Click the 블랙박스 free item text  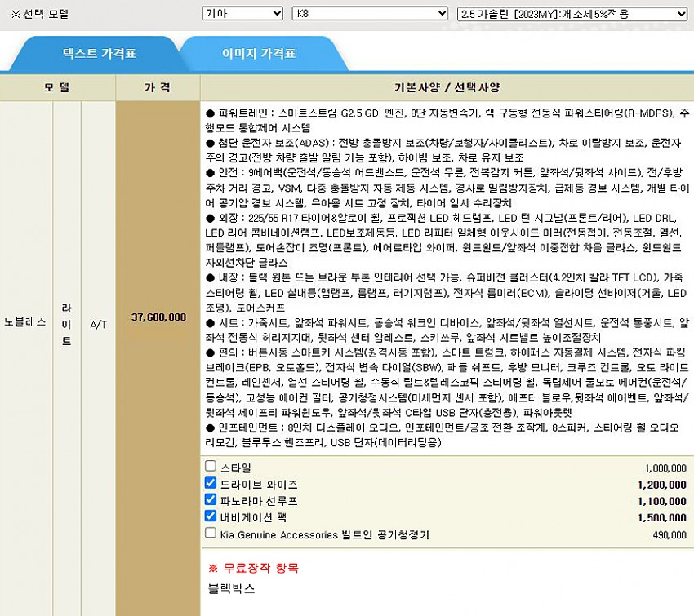pos(232,587)
